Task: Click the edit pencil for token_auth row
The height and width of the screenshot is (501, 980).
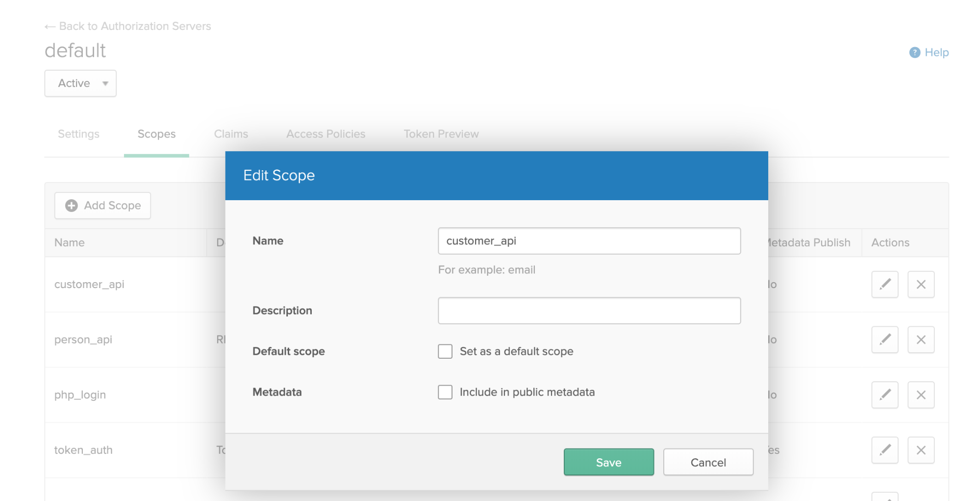Action: (884, 450)
